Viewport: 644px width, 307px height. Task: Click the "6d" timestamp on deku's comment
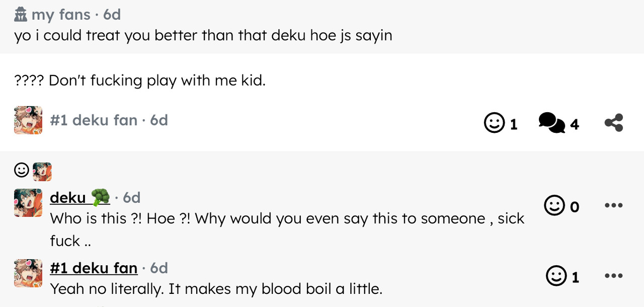(x=132, y=198)
